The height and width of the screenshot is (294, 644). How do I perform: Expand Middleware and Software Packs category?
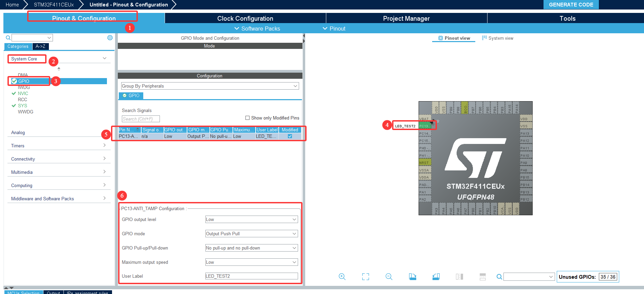coord(105,198)
